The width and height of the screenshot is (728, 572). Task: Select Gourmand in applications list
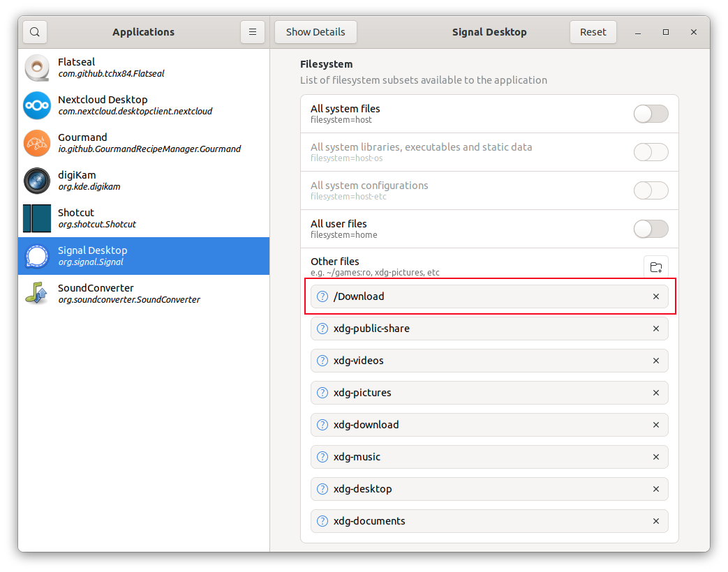tap(144, 143)
